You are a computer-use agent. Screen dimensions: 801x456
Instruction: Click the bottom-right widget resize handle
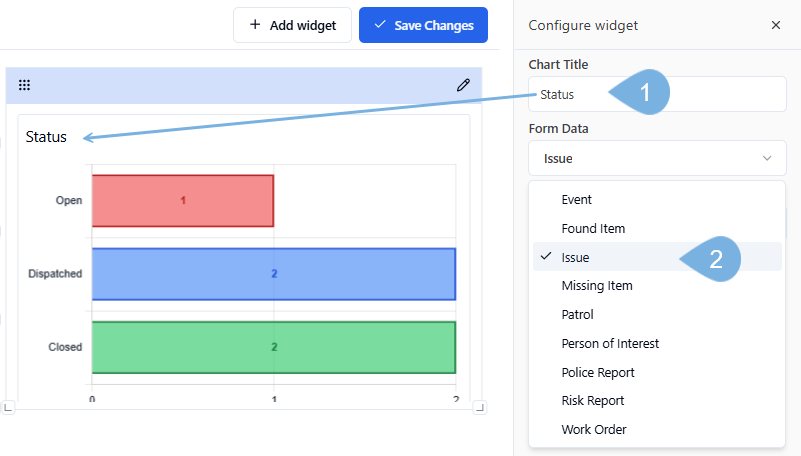pos(479,407)
